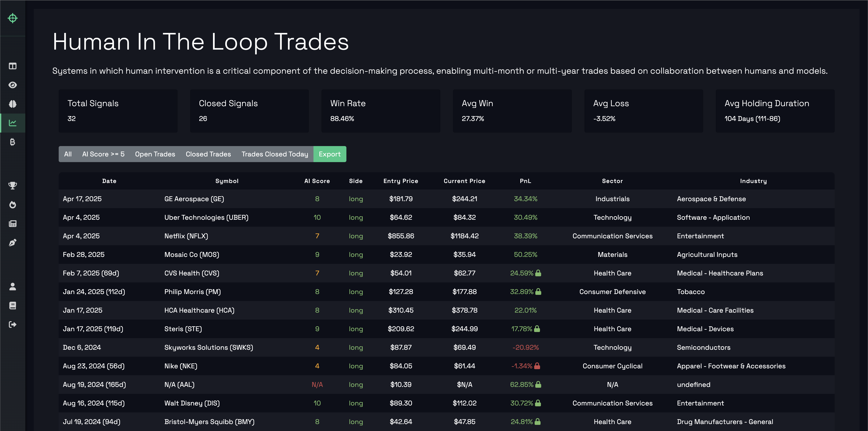Sort by the Sector column header

pos(612,181)
